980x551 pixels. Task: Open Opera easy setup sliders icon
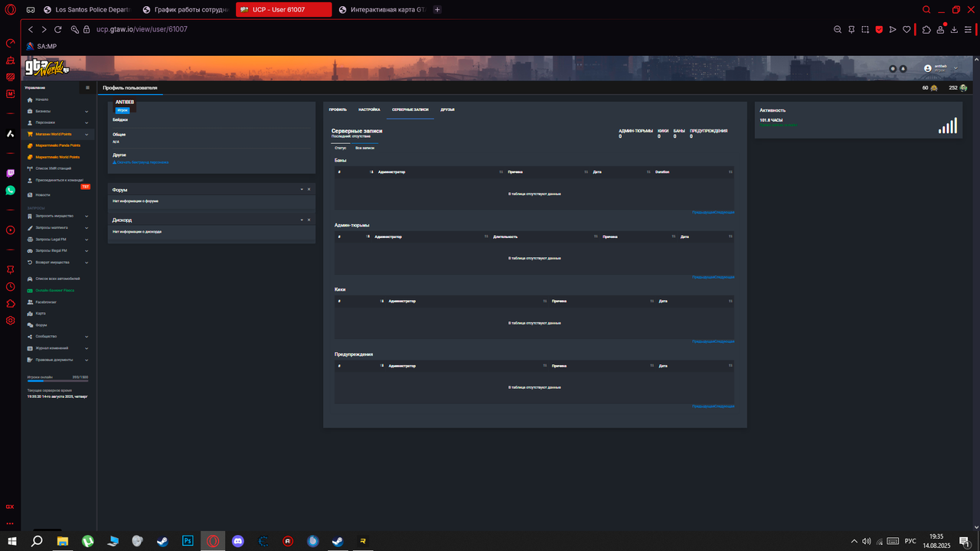click(969, 29)
